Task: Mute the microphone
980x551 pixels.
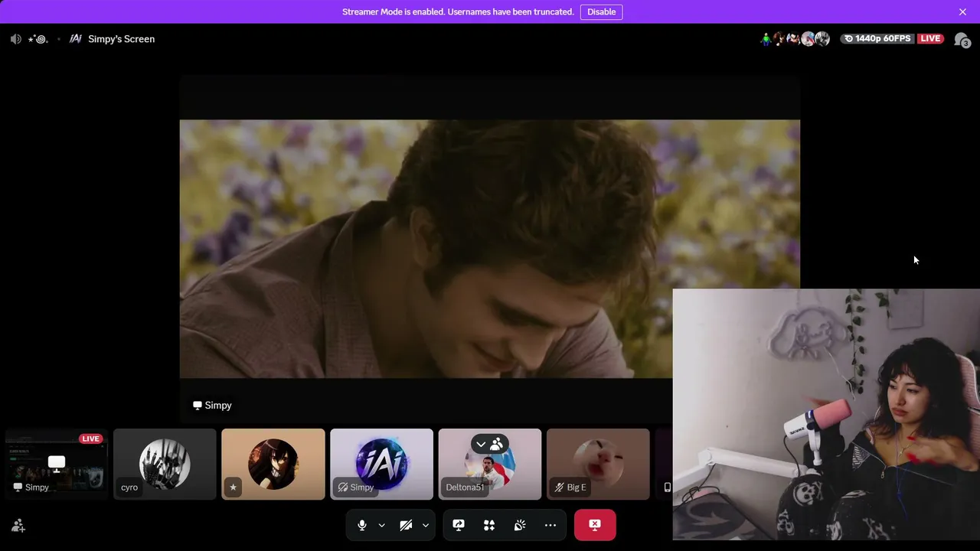Action: pyautogui.click(x=362, y=525)
